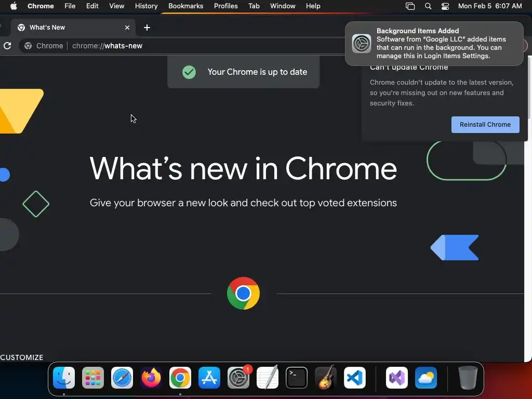Click the System Settings icon in the notification
This screenshot has height=399, width=532.
click(362, 44)
